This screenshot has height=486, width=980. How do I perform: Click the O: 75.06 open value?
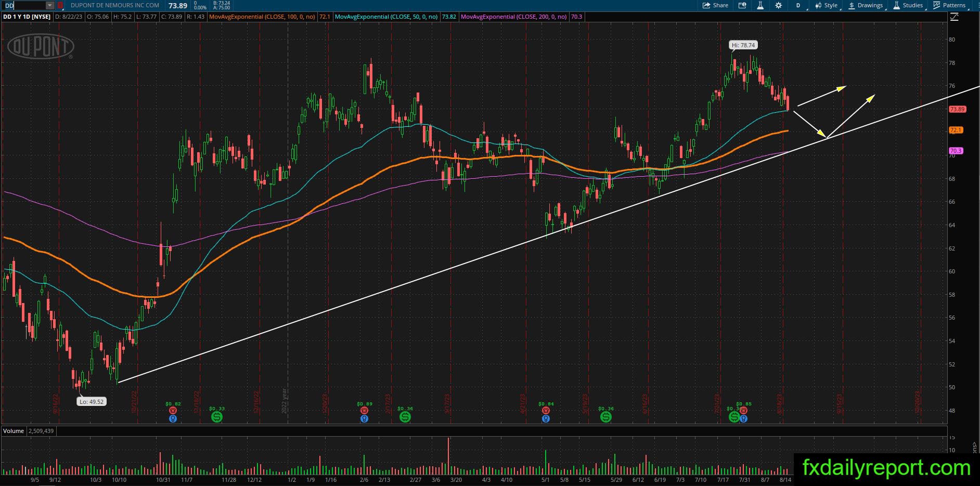[97, 17]
